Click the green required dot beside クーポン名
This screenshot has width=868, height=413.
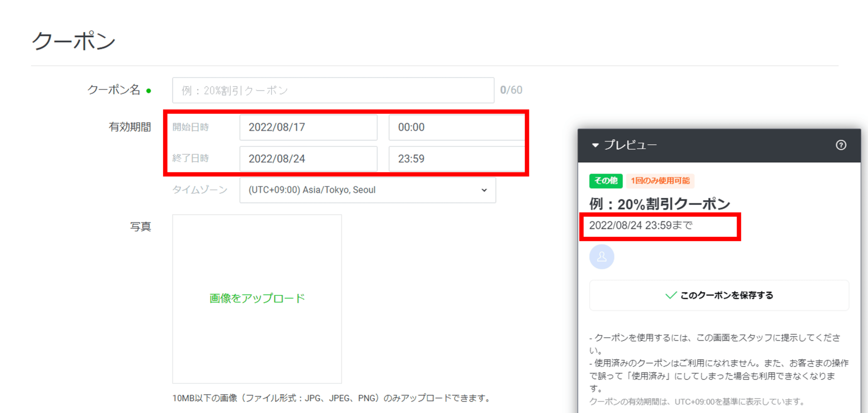coord(147,90)
